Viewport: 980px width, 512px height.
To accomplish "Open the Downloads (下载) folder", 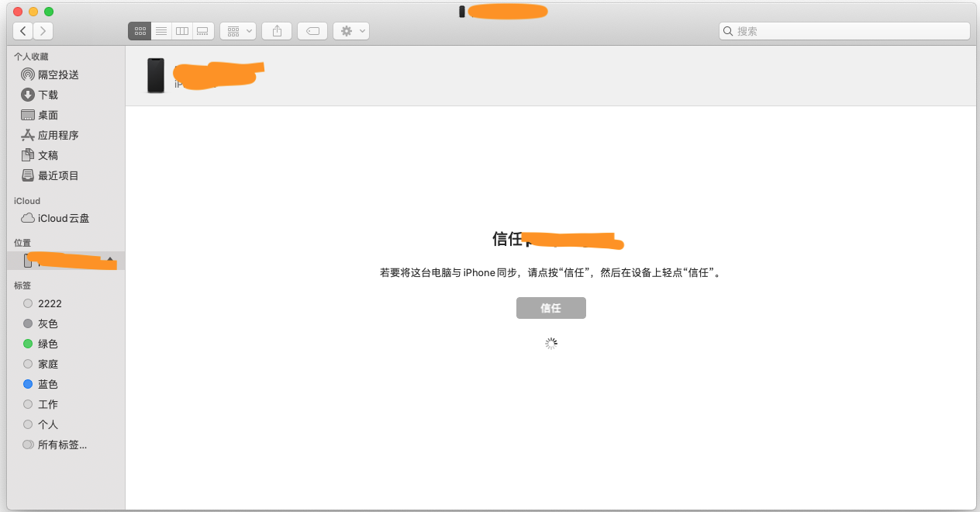I will (48, 95).
